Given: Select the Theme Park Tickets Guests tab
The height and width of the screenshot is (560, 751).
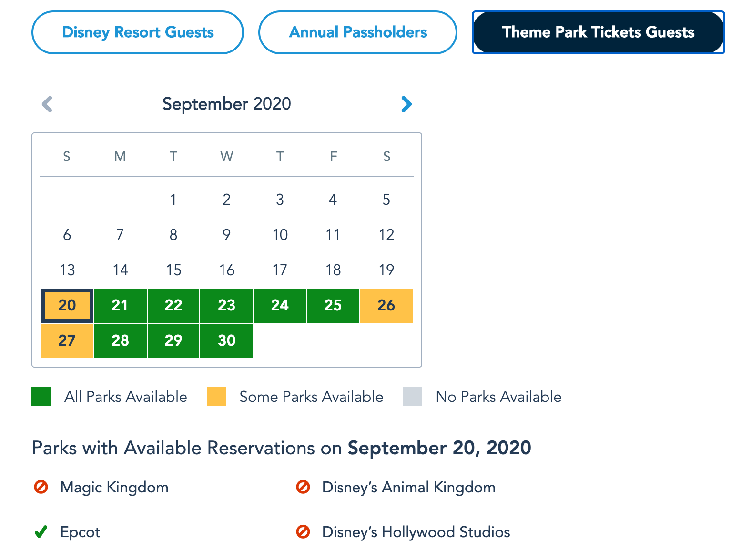Looking at the screenshot, I should pos(598,32).
